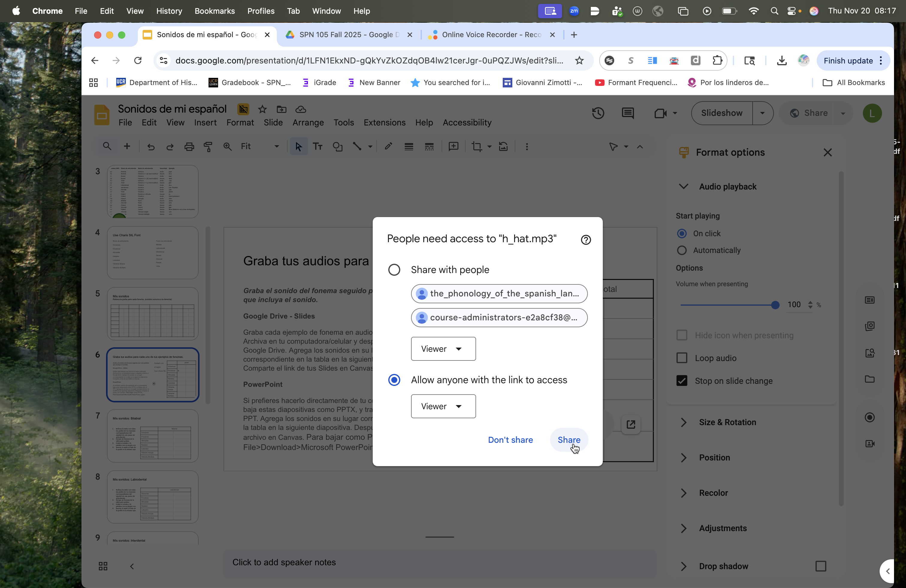Screen dimensions: 906x588
Task: Open comments icon in Slides header
Action: tap(628, 113)
